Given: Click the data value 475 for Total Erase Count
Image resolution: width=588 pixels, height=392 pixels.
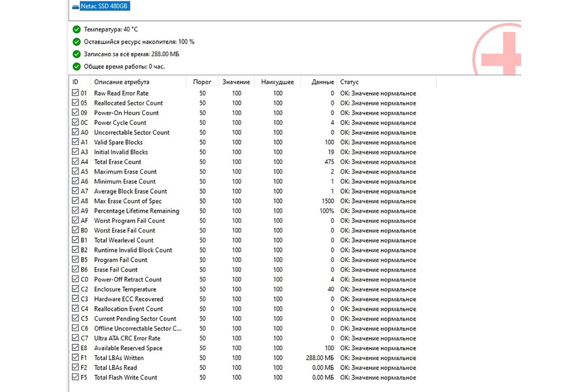Looking at the screenshot, I should tap(329, 162).
